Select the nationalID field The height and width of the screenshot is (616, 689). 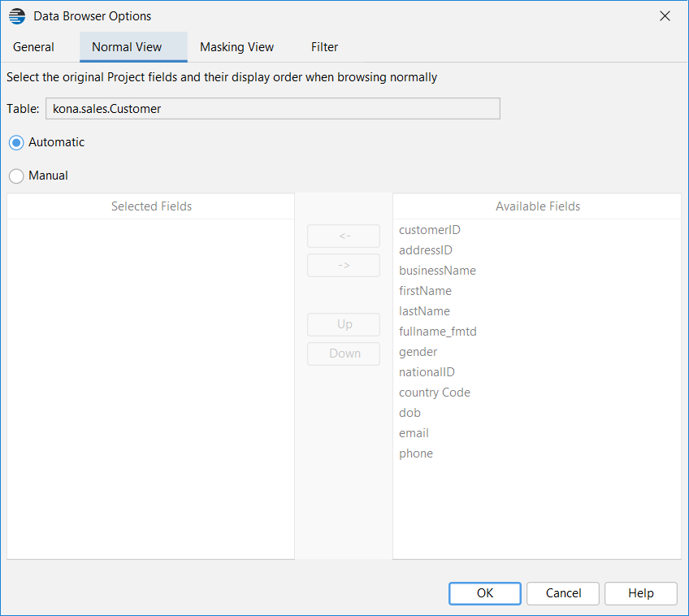pyautogui.click(x=537, y=372)
